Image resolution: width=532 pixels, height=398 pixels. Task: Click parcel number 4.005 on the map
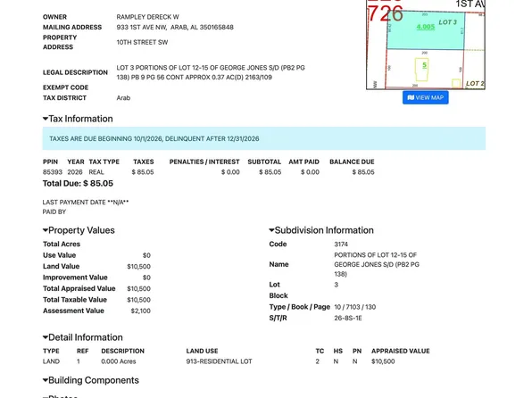click(426, 27)
